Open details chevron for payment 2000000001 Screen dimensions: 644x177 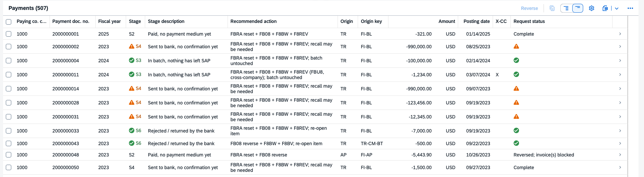coord(620,34)
